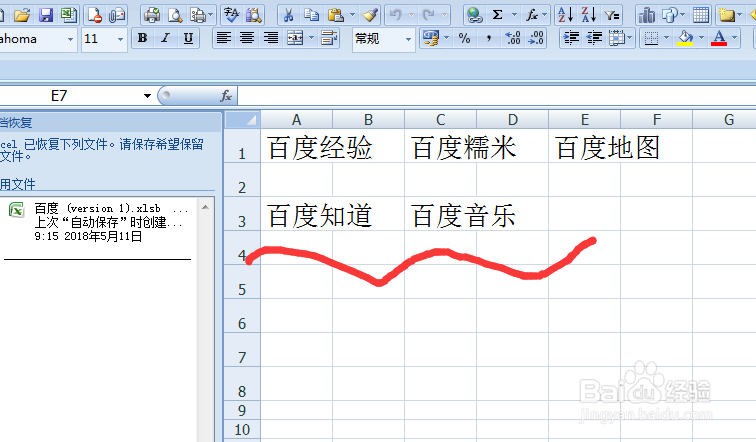Image resolution: width=756 pixels, height=442 pixels.
Task: Click inside the formula bar input
Action: (497, 96)
